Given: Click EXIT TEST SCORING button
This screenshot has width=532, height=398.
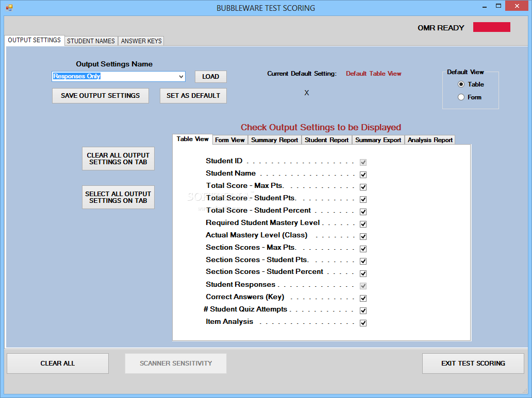Looking at the screenshot, I should pyautogui.click(x=473, y=364).
